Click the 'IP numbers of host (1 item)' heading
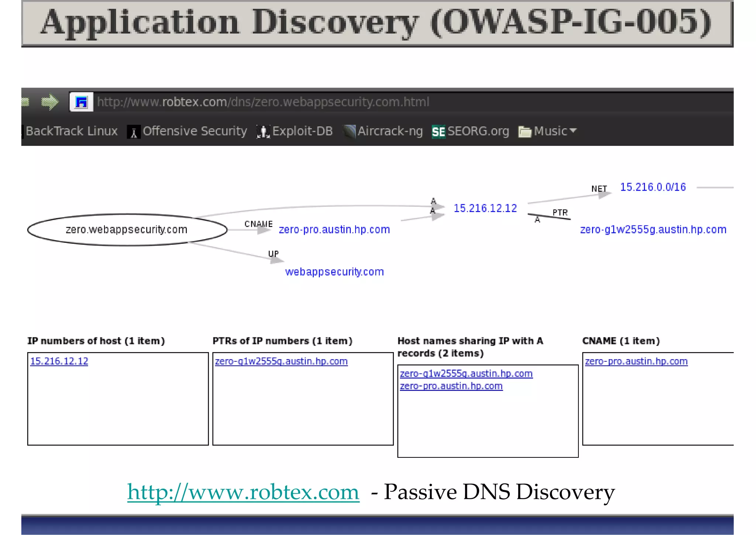 coord(96,341)
